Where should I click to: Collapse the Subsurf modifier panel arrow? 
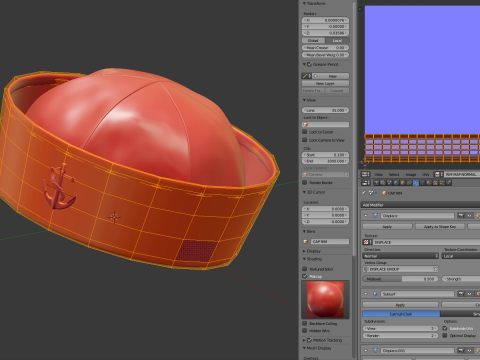366,294
